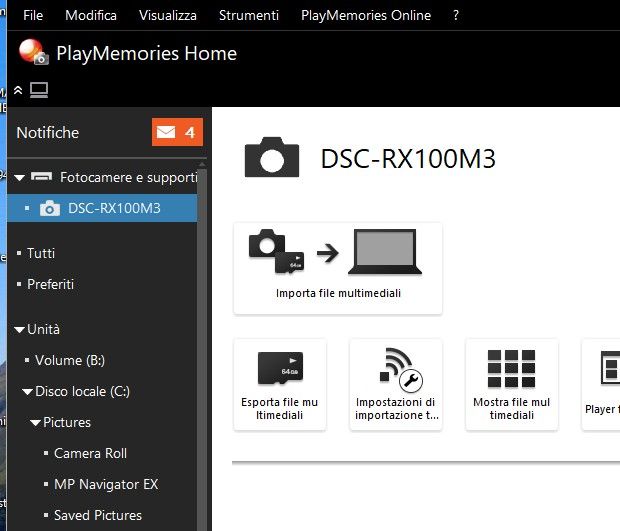Open Impostazioni di importazione wireless wrench icon
This screenshot has height=531, width=620.
click(396, 369)
